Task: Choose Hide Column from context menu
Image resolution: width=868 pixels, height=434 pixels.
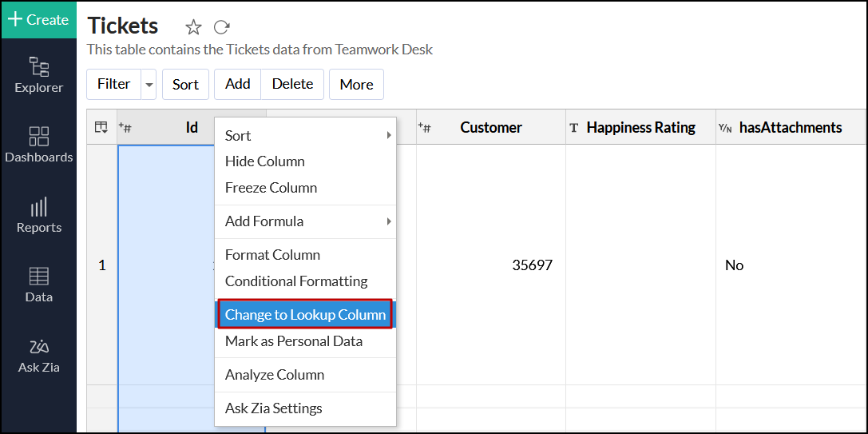Action: pyautogui.click(x=265, y=161)
